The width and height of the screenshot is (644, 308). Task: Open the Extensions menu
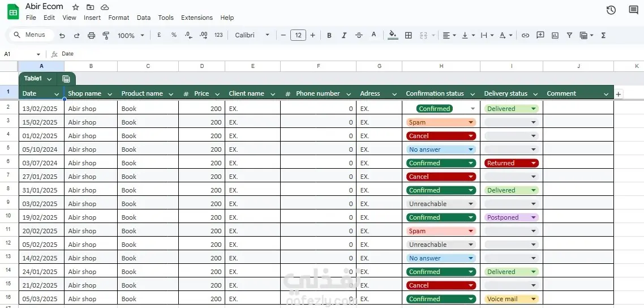pos(197,18)
